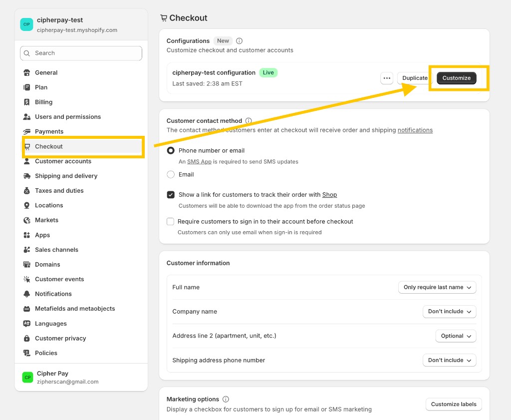511x420 pixels.
Task: Click the Cipher Pay account avatar
Action: coord(28,377)
